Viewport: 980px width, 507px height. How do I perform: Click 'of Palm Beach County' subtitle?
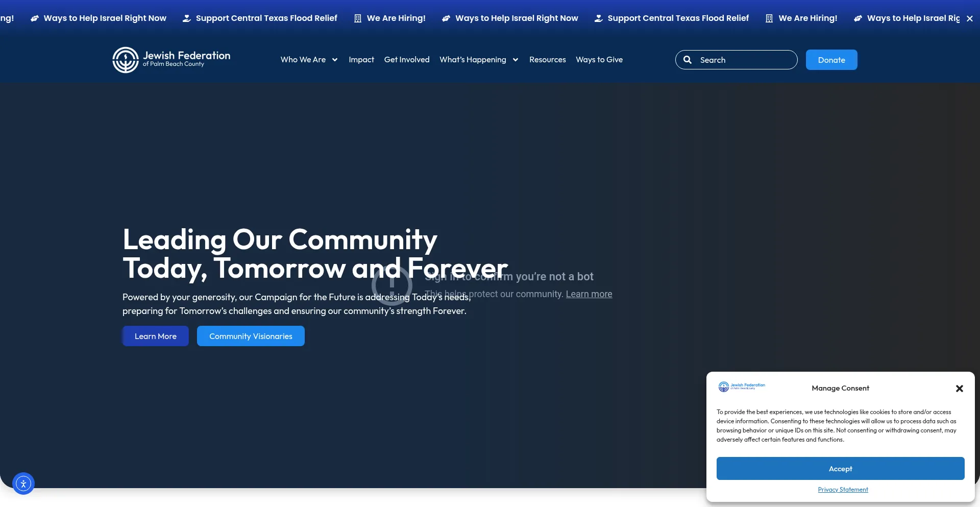(x=174, y=64)
